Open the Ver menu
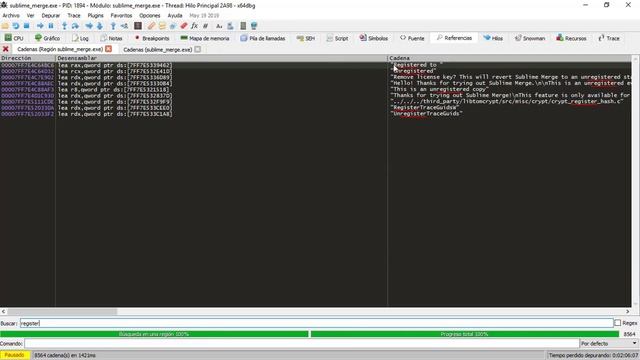The height and width of the screenshot is (360, 640). 31,16
